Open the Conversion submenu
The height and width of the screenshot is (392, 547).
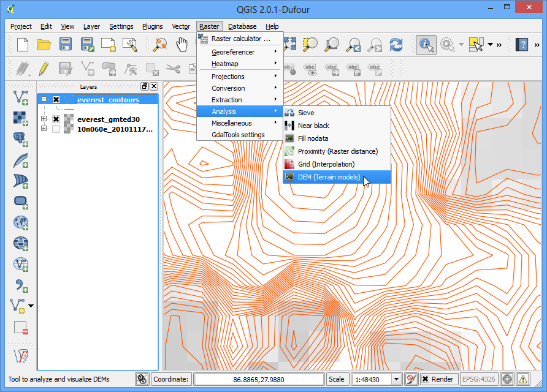[x=240, y=88]
